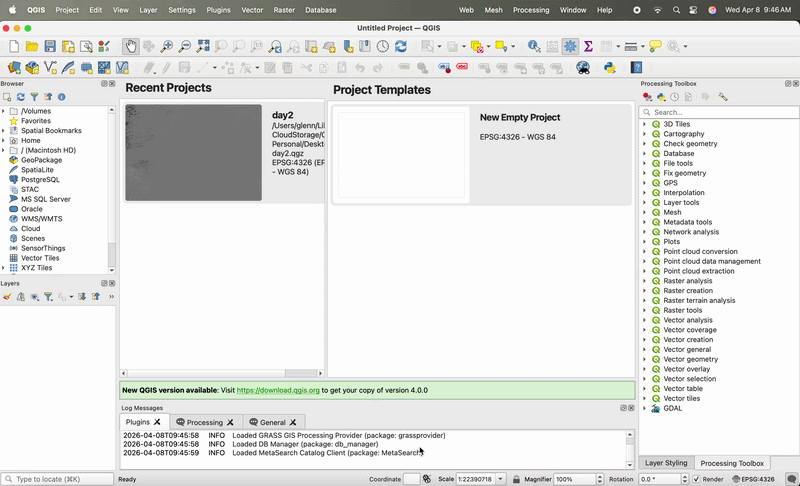This screenshot has width=800, height=486.
Task: Open log messages icon in status bar
Action: [791, 479]
